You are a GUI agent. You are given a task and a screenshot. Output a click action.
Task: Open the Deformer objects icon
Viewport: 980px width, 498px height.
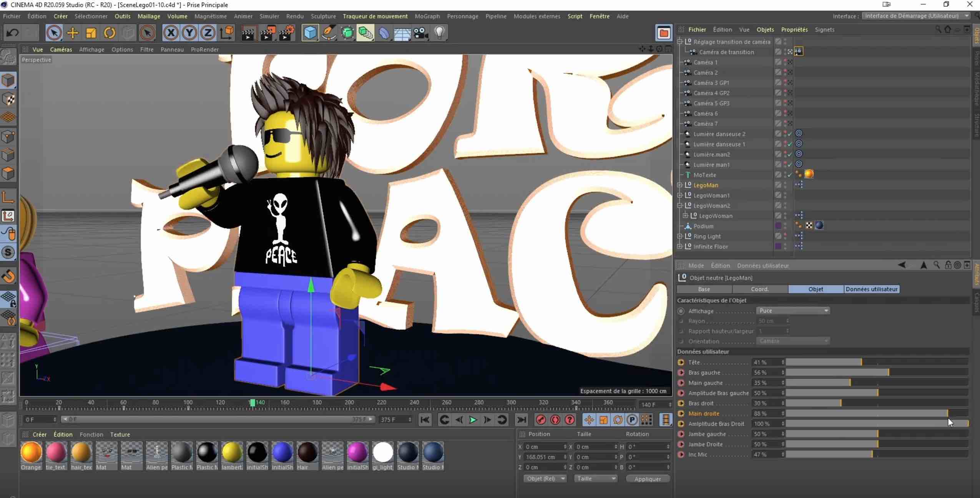tap(384, 33)
